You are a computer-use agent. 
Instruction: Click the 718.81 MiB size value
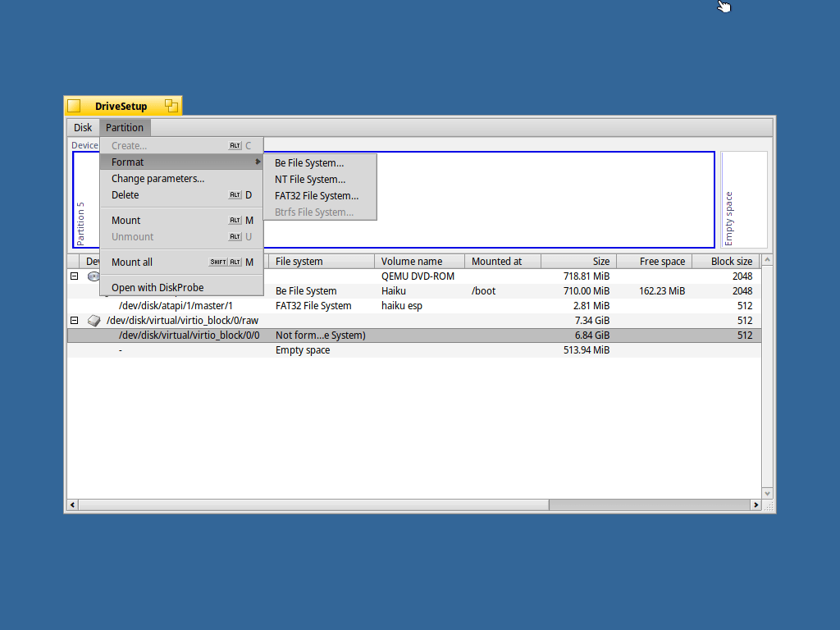point(587,276)
